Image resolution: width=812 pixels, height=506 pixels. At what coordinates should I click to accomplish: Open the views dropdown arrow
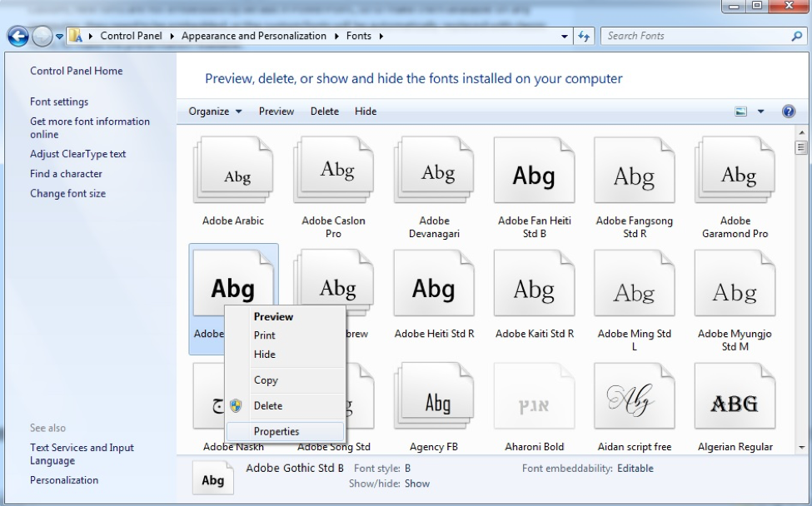click(760, 111)
